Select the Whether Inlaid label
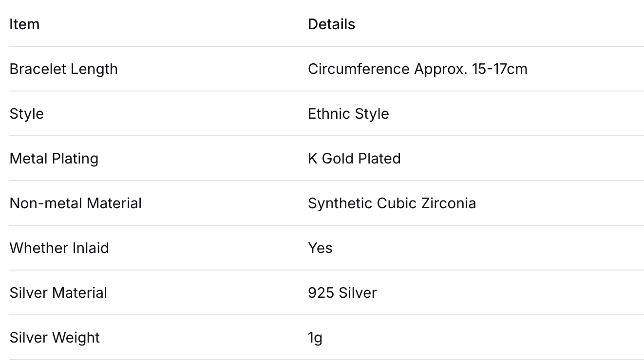This screenshot has height=363, width=644. tap(59, 248)
